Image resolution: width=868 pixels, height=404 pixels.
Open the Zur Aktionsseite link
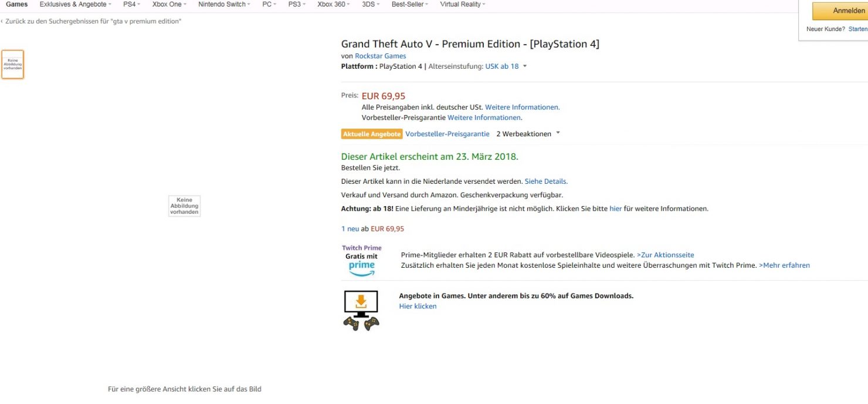point(665,255)
